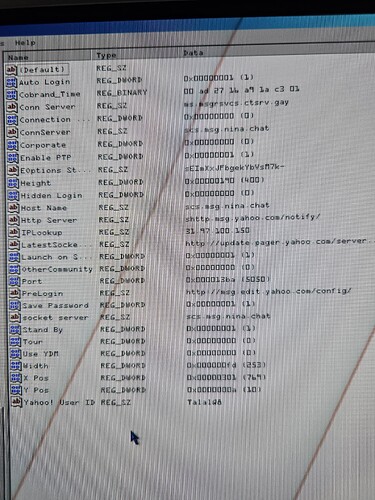The height and width of the screenshot is (500, 375).
Task: Click the Hidden Login entry name
Action: tap(51, 195)
